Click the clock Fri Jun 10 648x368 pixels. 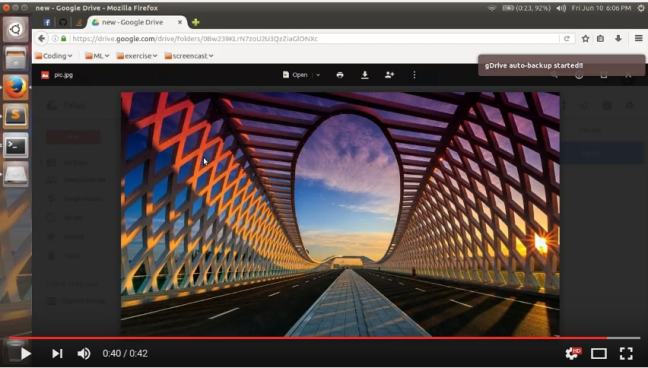601,8
